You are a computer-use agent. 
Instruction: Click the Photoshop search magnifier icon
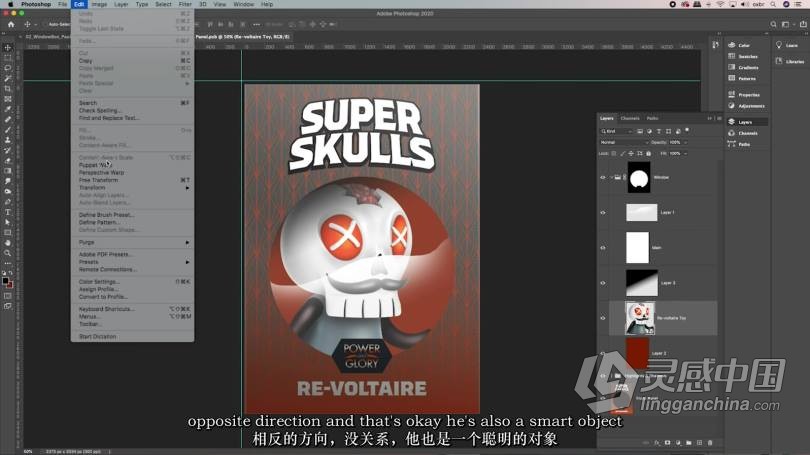click(773, 24)
